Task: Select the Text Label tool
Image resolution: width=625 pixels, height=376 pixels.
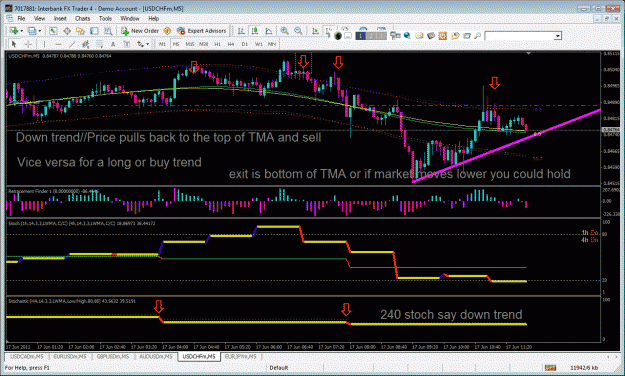Action: 126,44
